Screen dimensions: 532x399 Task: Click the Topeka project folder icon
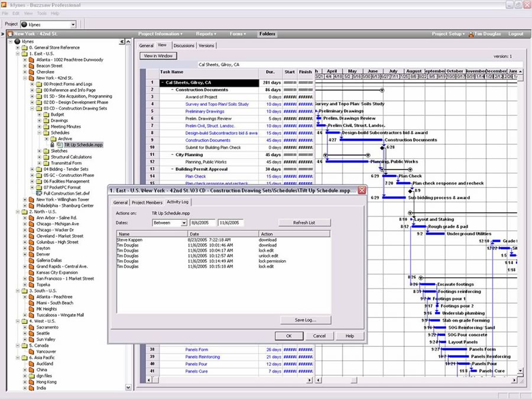click(x=31, y=285)
